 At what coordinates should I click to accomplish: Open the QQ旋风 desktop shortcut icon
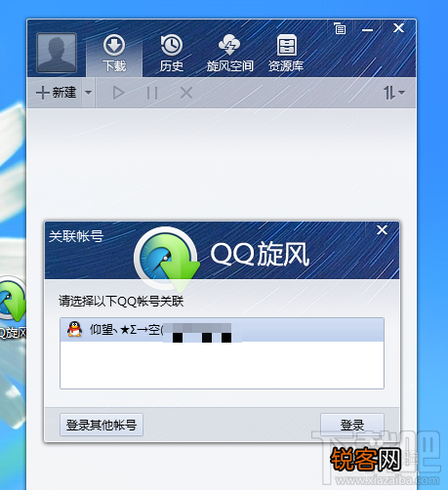coord(13,306)
